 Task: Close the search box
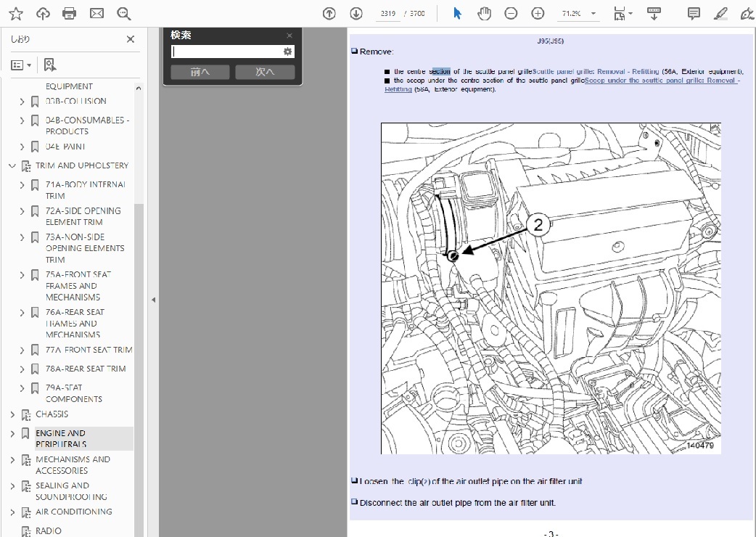[x=289, y=36]
